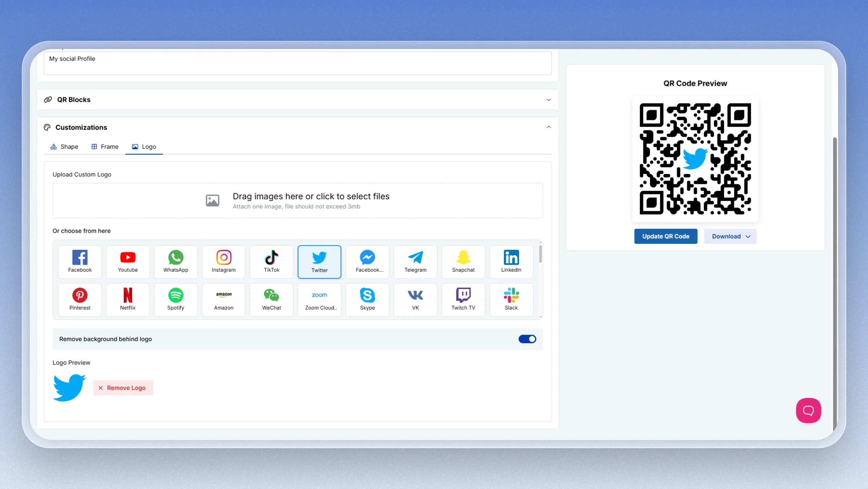Choose the TikTok logo
The height and width of the screenshot is (489, 868).
coord(271,262)
